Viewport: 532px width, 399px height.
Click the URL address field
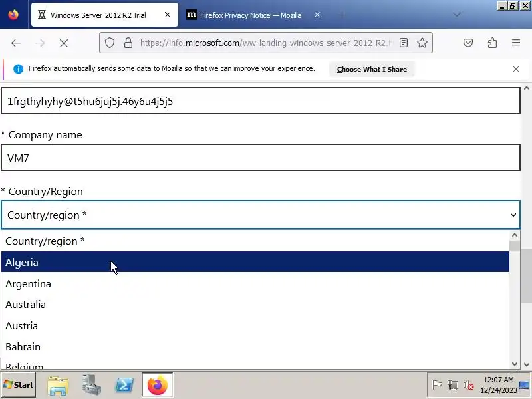(x=265, y=43)
